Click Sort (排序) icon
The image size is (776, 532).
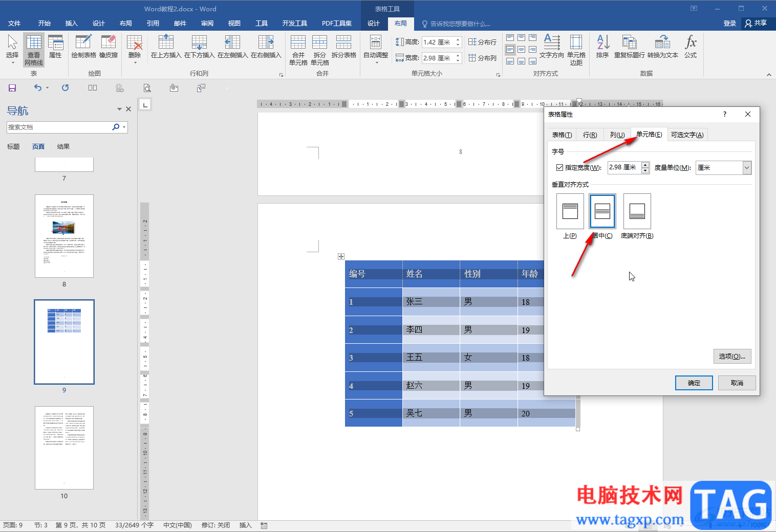[602, 47]
